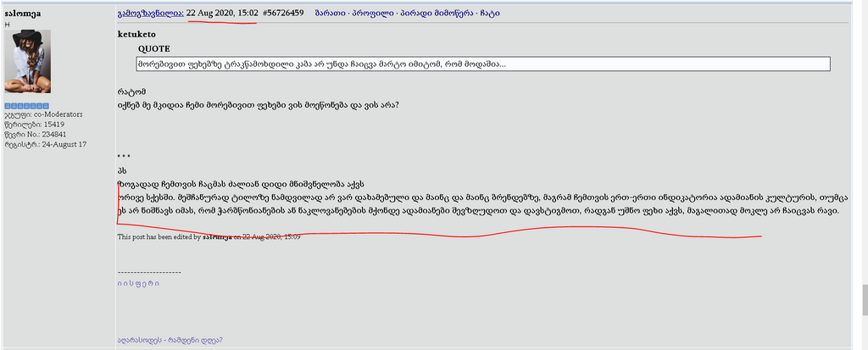This screenshot has width=868, height=350.
Task: Click the word რატომ in the post
Action: pos(131,92)
